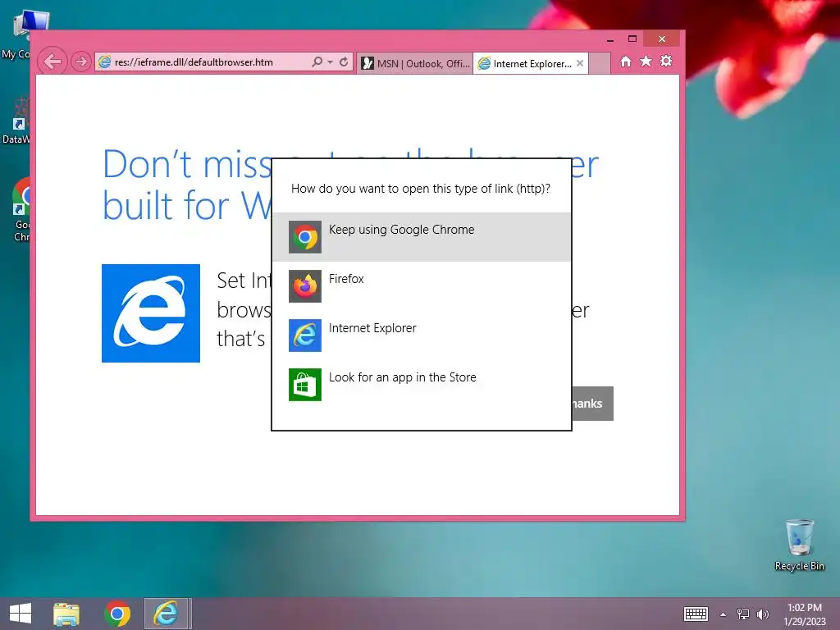Choose Keep using Google Chrome
The image size is (840, 630).
(x=421, y=237)
